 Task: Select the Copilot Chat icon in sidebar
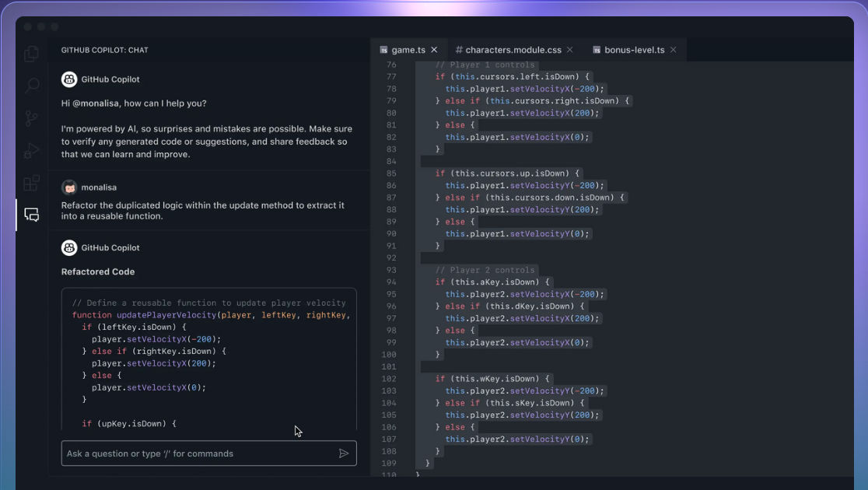(32, 215)
